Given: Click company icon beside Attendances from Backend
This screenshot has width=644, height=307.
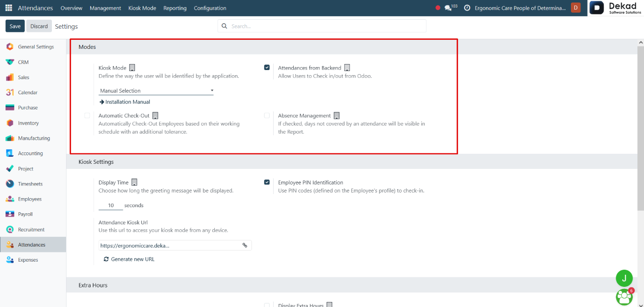Looking at the screenshot, I should click(347, 68).
